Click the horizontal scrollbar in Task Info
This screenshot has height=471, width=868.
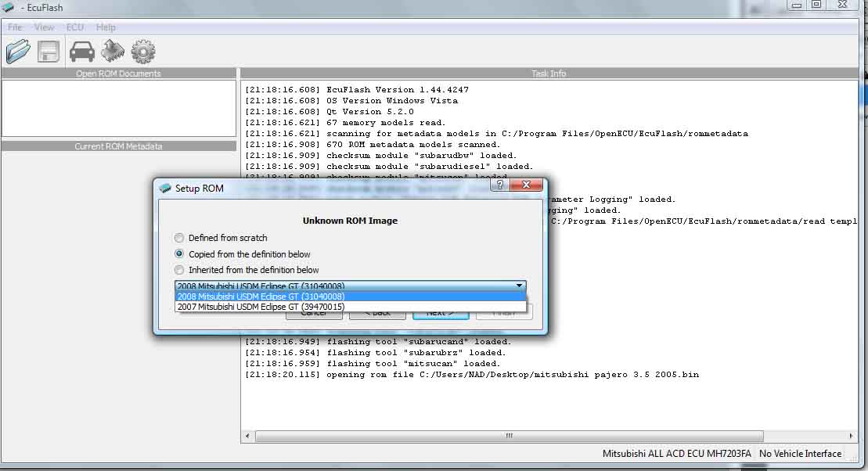[510, 436]
